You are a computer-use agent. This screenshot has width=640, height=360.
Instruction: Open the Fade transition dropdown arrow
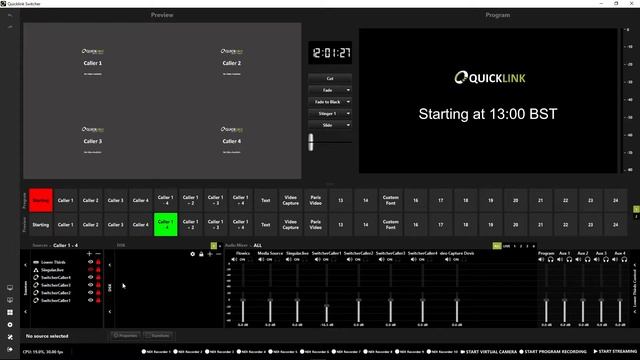pos(348,90)
